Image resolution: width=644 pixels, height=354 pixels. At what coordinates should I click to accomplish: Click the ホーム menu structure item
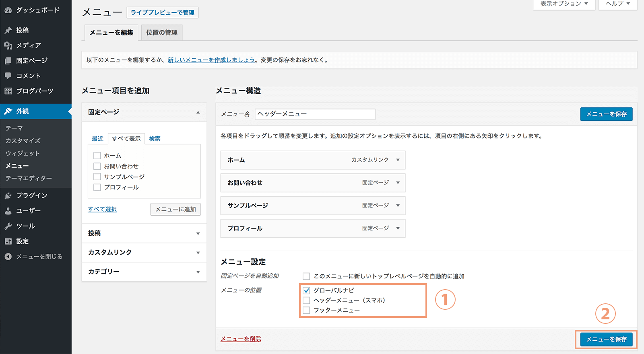point(313,160)
